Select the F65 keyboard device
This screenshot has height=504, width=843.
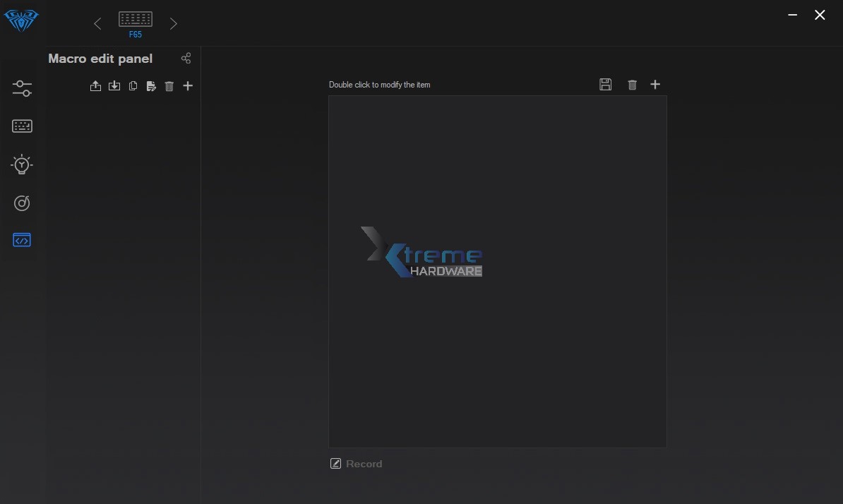[x=136, y=23]
